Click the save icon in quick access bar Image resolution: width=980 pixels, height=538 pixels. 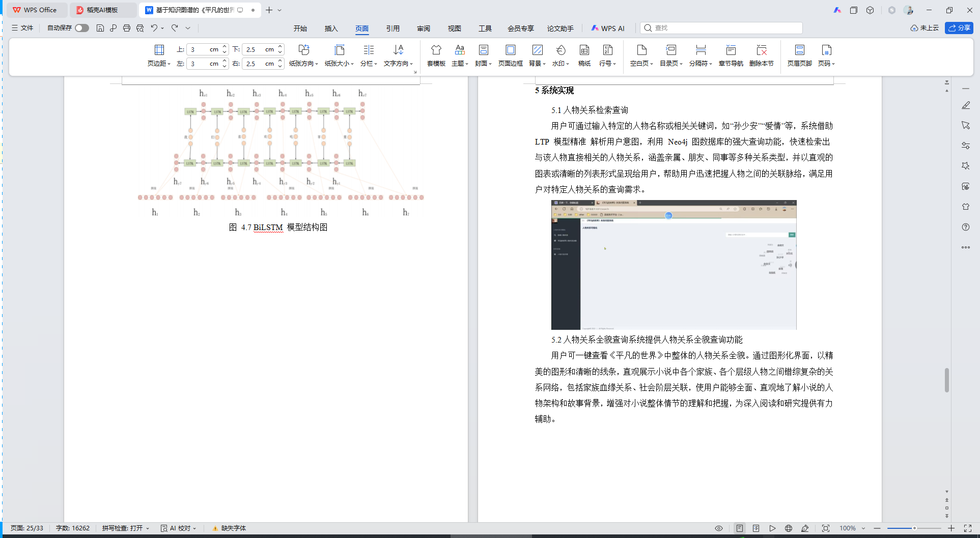[100, 28]
